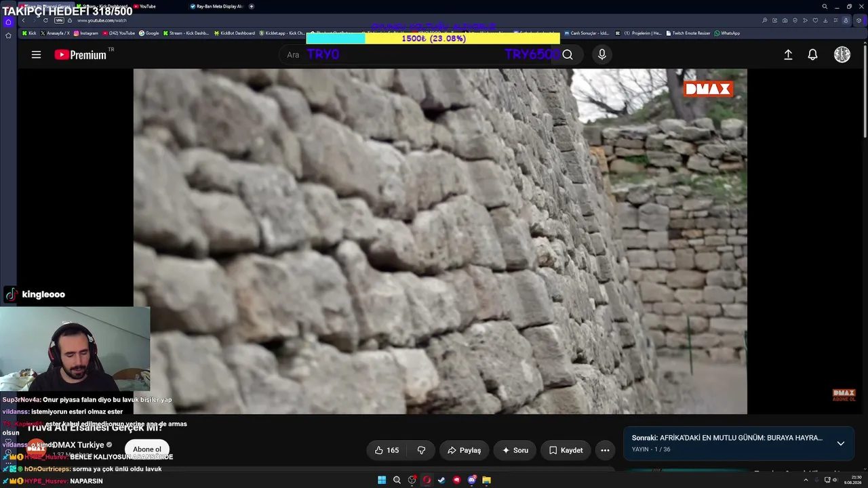
Task: Switch to the Stream - Kick Dashboard tab
Action: [x=102, y=6]
